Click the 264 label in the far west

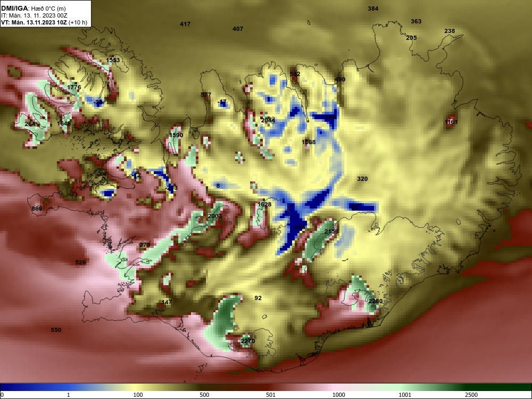point(30,124)
